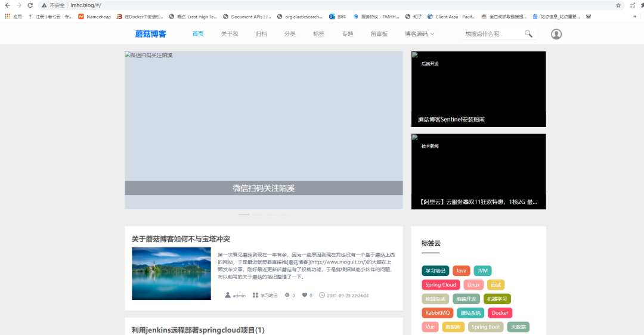This screenshot has height=335, width=644.
Task: Select the 面试 tag
Action: (496, 285)
